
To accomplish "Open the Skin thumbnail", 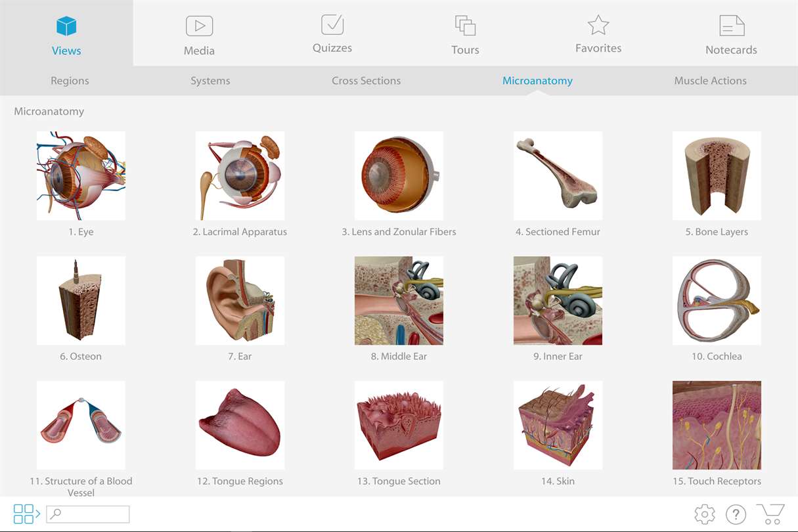I will tap(558, 425).
